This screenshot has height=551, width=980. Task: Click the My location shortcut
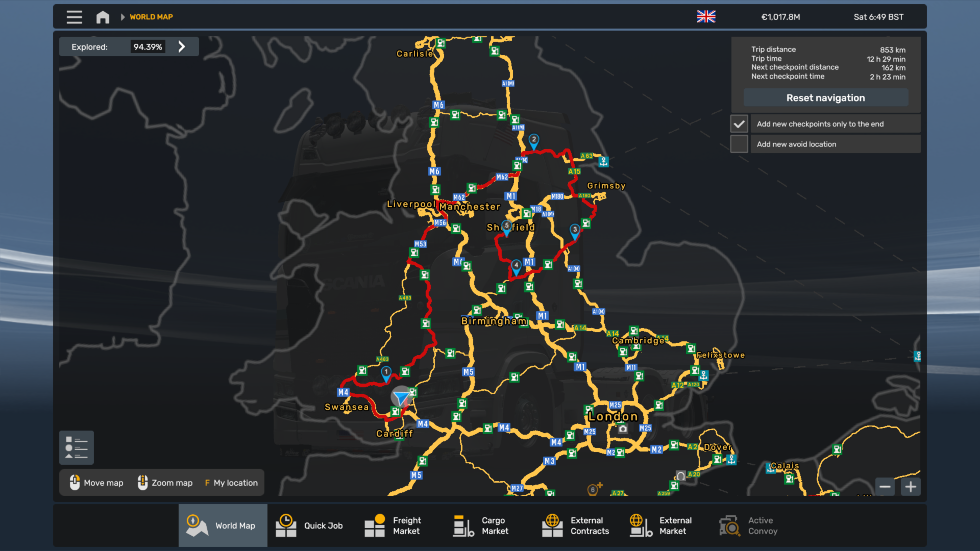tap(231, 483)
